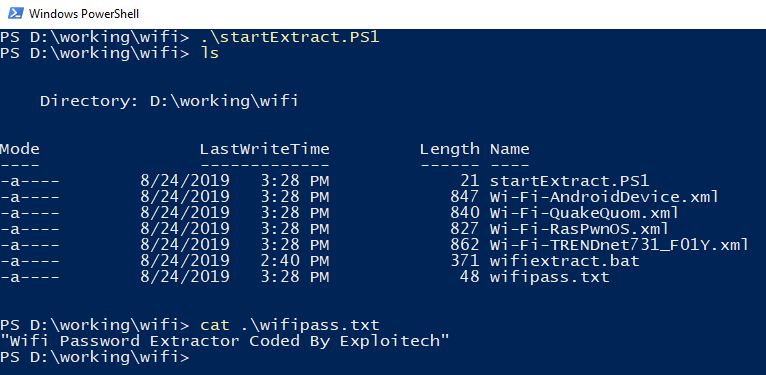Click the last empty prompt line
Viewport: 766px width, 375px height.
tap(94, 357)
